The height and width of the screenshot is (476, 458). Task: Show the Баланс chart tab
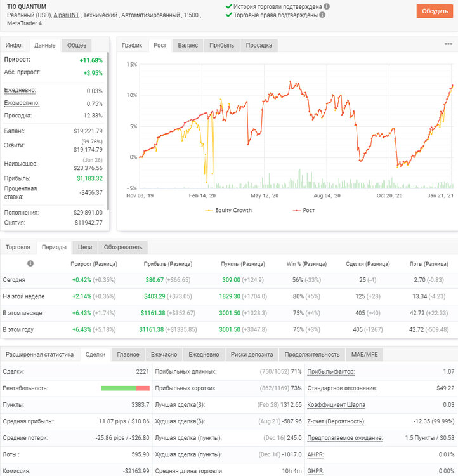click(188, 45)
